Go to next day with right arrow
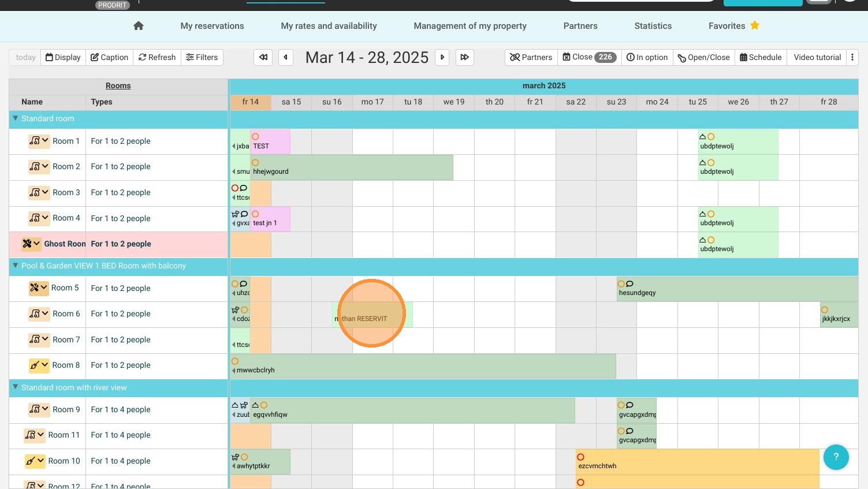Screen dimensions: 868x489 pos(442,57)
